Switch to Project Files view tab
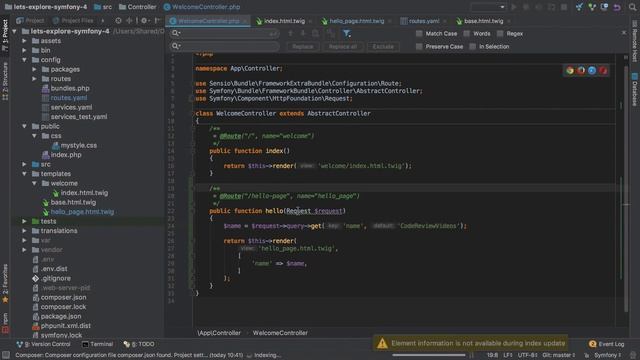Viewport: 640px width, 360px height. coord(73,20)
